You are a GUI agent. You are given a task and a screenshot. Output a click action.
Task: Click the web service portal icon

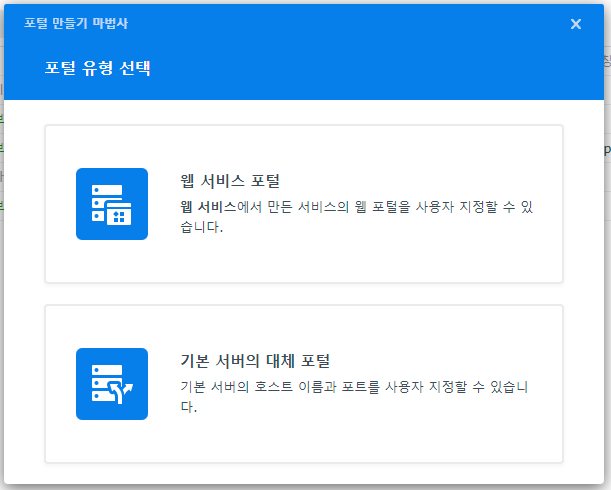[x=112, y=204]
